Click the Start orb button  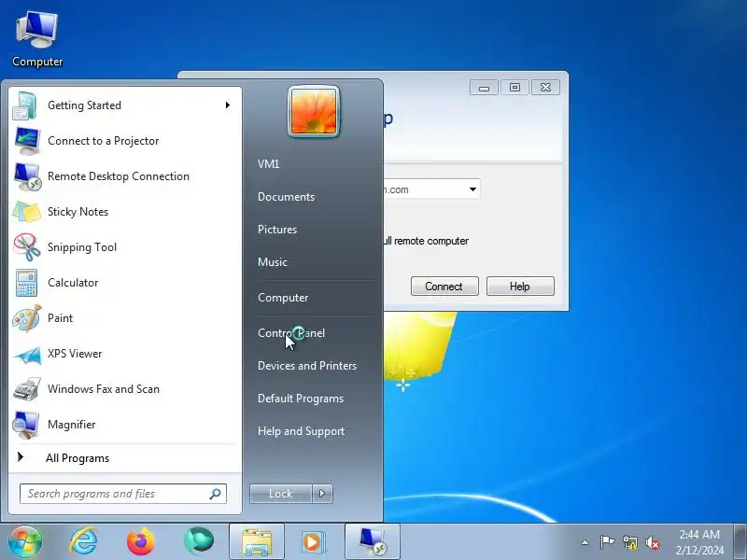pyautogui.click(x=24, y=541)
